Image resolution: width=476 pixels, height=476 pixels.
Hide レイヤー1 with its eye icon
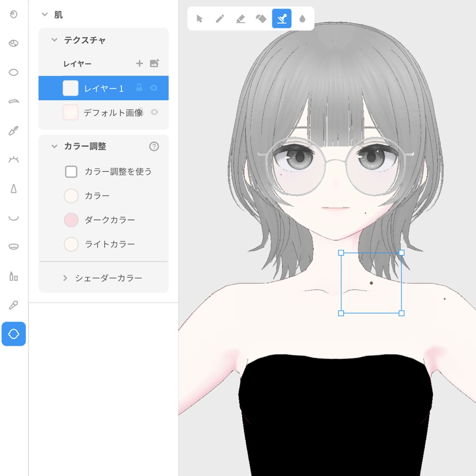154,88
